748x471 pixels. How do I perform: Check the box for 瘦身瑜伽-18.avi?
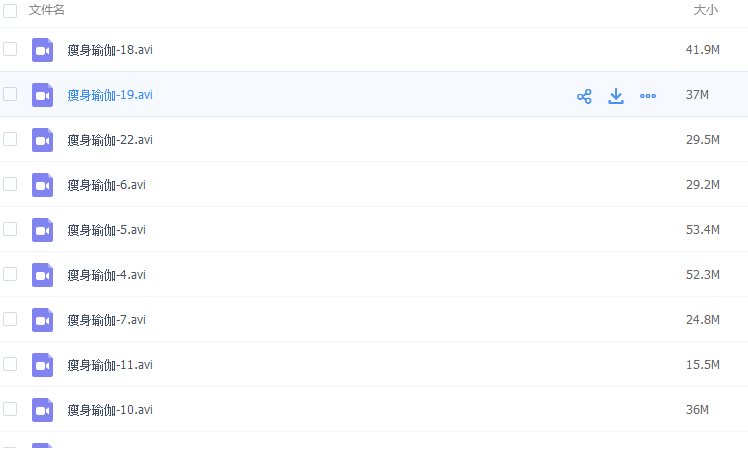point(10,49)
